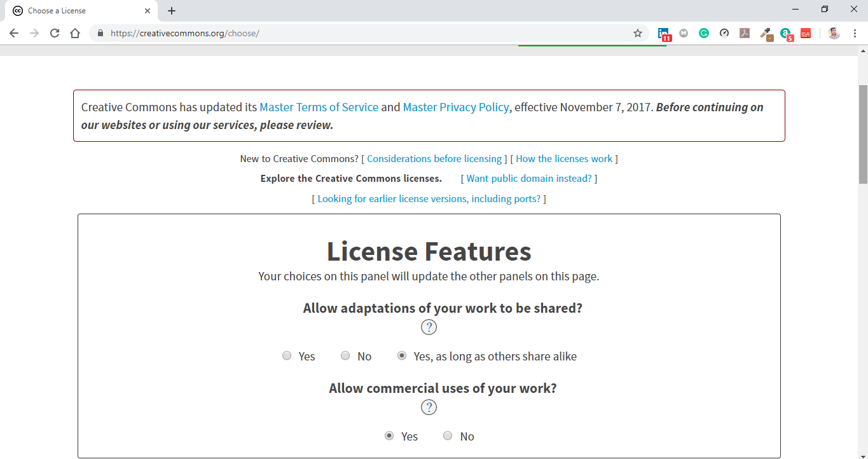Open the Adobe Acrobat PDF extension
Image resolution: width=868 pixels, height=459 pixels.
(745, 33)
